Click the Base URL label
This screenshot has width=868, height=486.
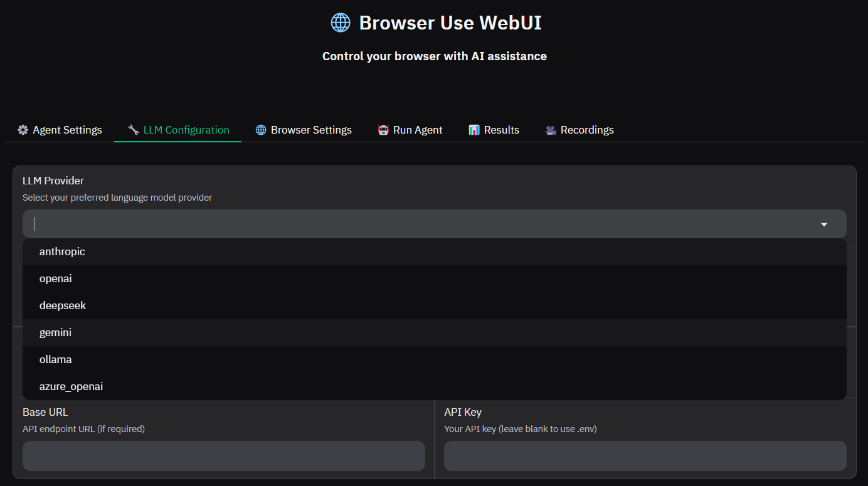[45, 412]
